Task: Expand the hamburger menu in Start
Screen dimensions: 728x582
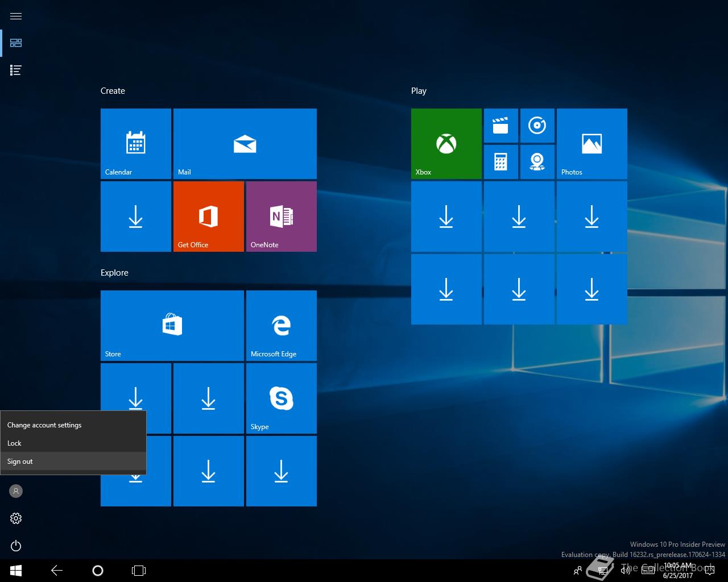Action: coord(16,16)
